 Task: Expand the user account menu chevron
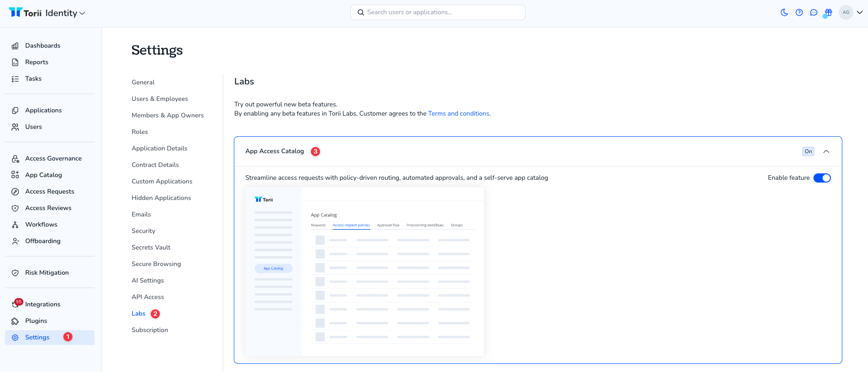tap(860, 12)
